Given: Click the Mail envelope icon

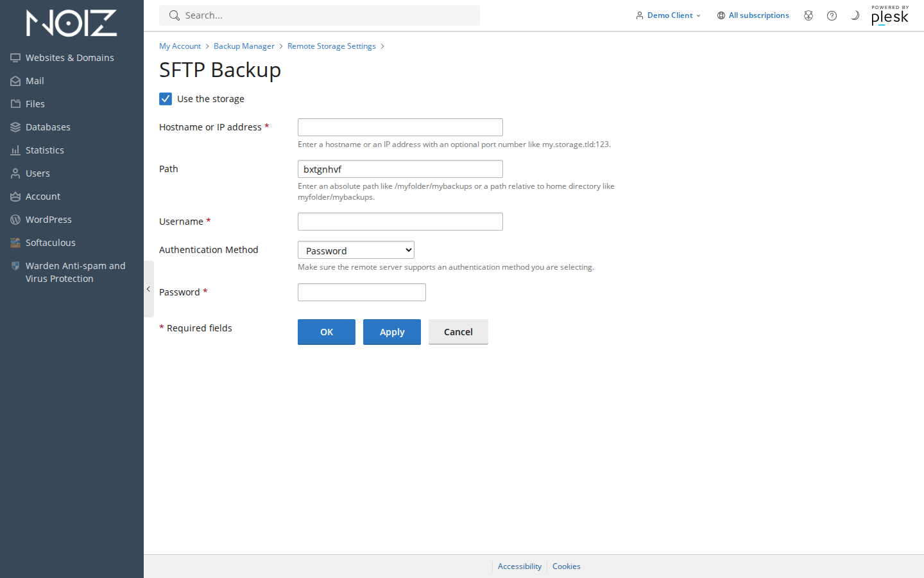Looking at the screenshot, I should (15, 81).
